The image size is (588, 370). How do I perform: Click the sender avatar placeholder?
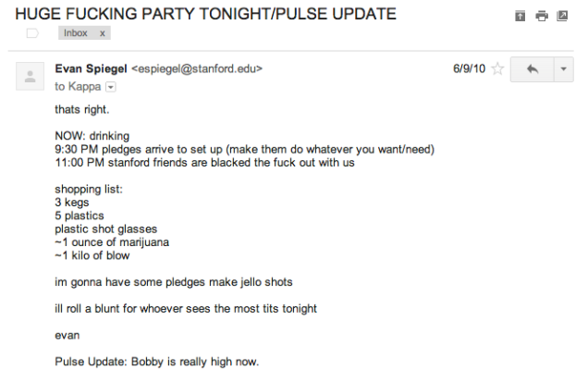tap(30, 76)
